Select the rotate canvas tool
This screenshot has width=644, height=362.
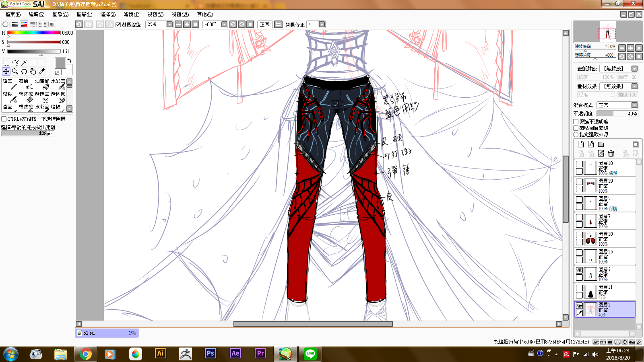tap(24, 71)
